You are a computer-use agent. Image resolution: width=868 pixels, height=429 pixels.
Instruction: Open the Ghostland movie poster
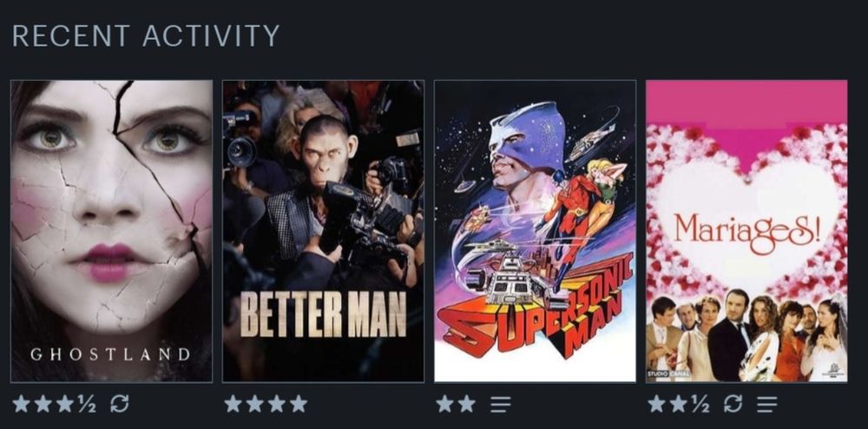click(111, 231)
